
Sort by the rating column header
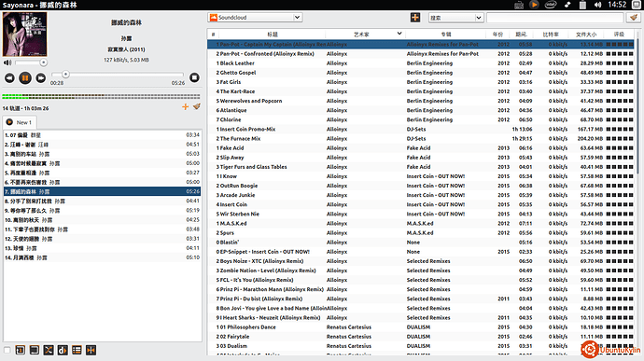pos(619,35)
